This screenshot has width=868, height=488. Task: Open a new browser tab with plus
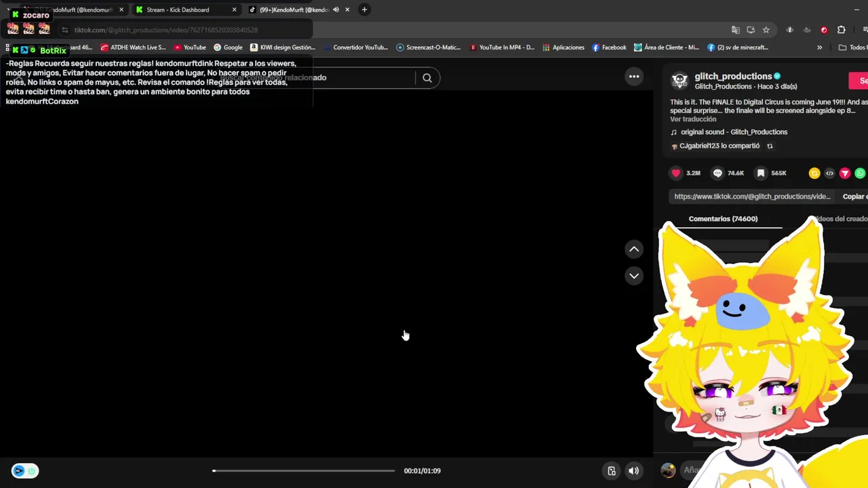tap(364, 9)
